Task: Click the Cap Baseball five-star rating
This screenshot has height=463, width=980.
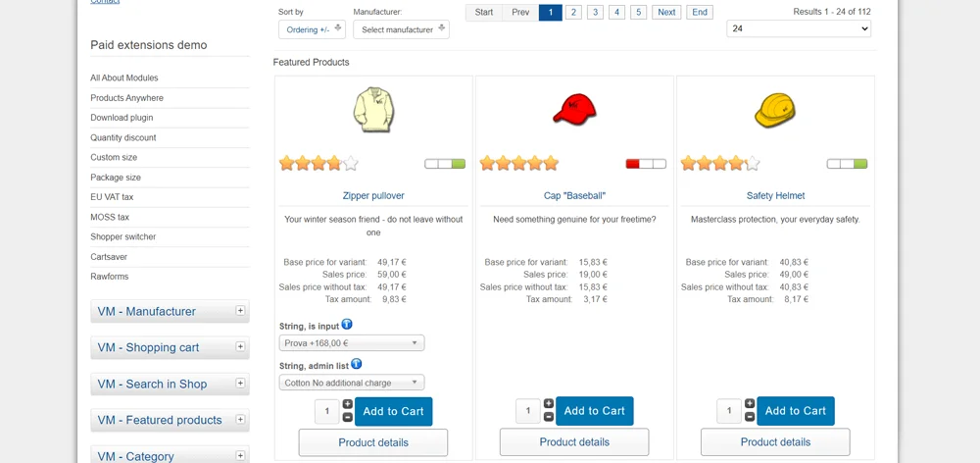Action: [x=519, y=163]
